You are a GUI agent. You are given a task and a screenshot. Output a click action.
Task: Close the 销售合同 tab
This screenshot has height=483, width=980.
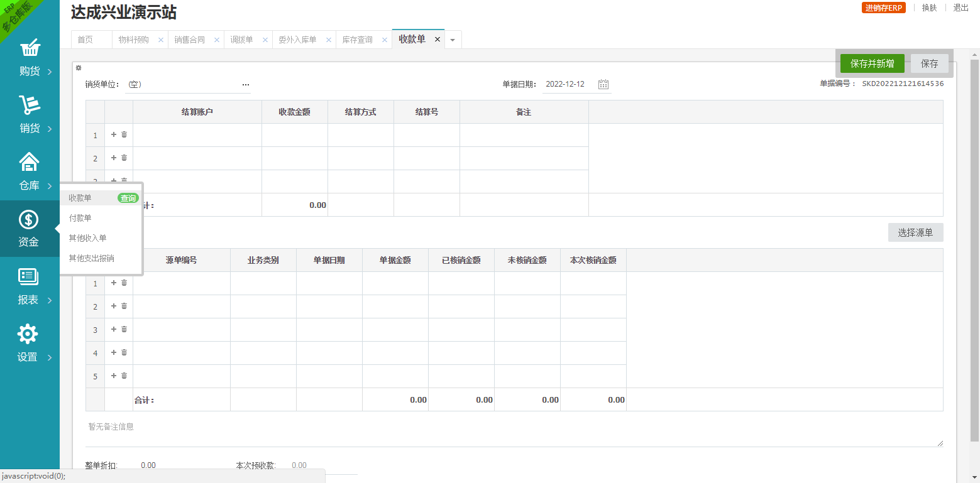[x=217, y=40]
